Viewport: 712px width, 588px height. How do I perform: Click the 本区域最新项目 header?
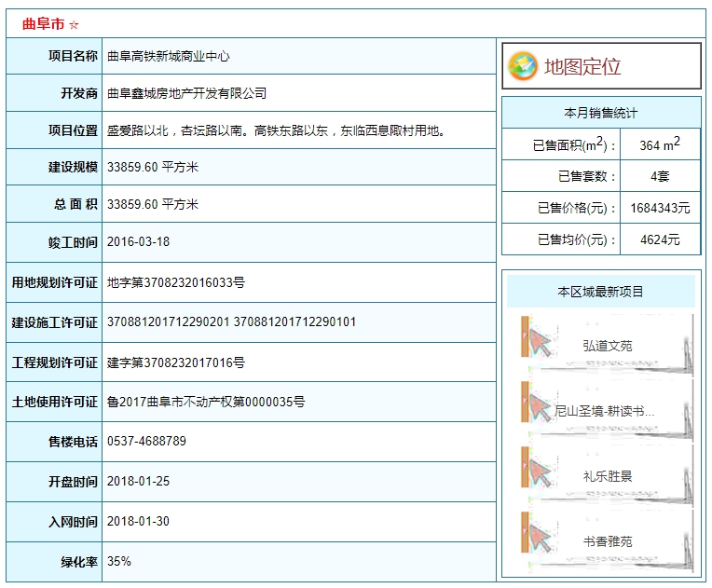(x=601, y=292)
